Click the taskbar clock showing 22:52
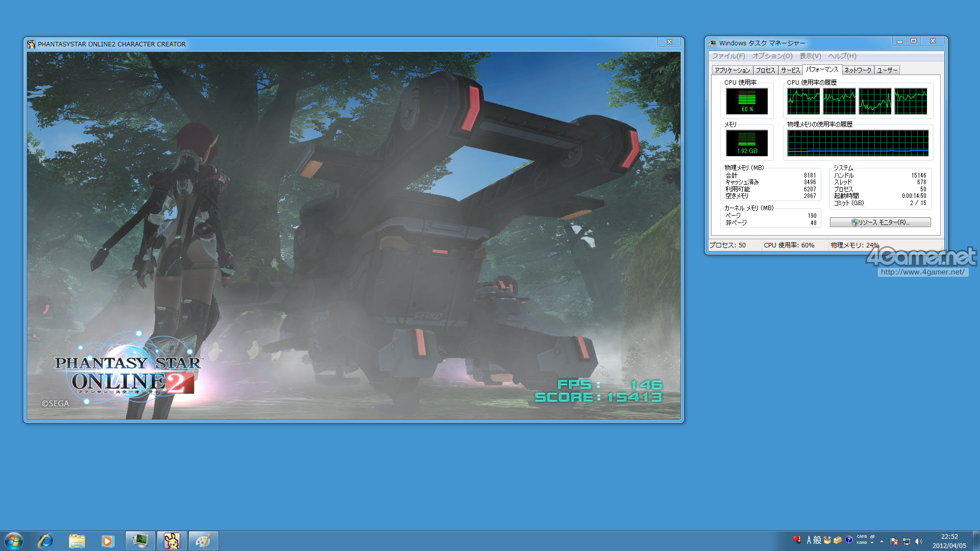980x551 pixels. coord(949,541)
